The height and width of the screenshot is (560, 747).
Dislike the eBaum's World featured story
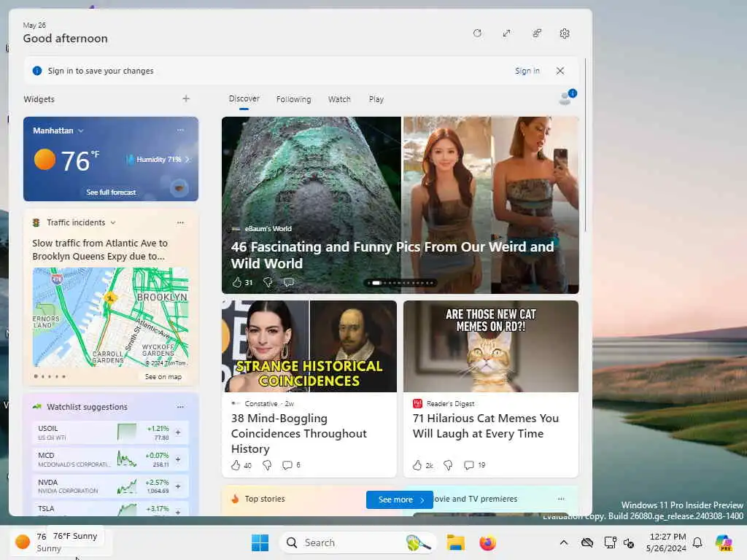point(268,282)
